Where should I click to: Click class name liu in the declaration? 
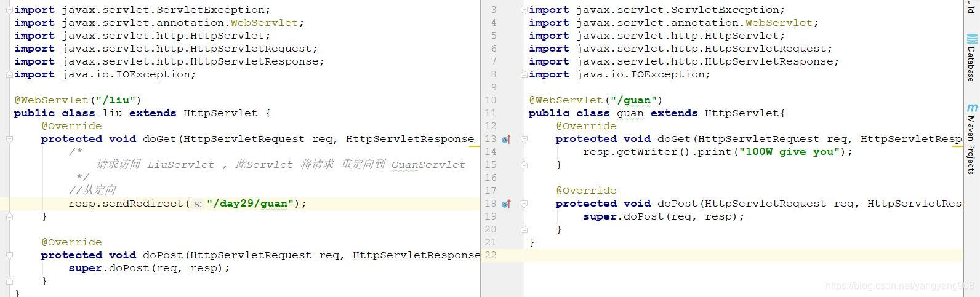112,113
